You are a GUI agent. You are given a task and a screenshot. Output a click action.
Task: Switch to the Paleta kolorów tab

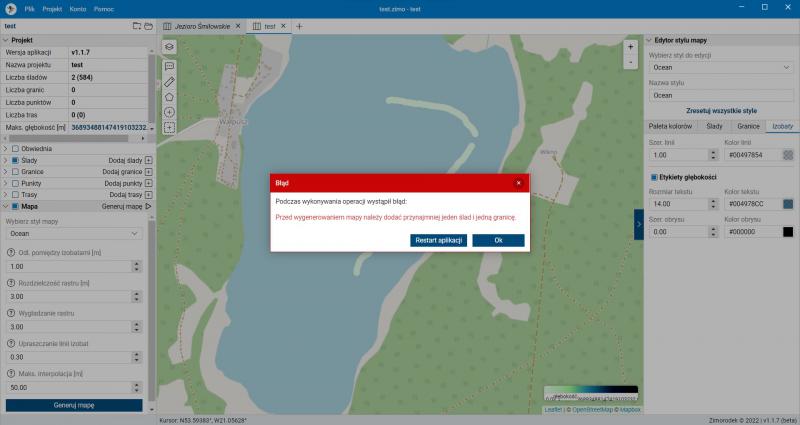click(671, 127)
